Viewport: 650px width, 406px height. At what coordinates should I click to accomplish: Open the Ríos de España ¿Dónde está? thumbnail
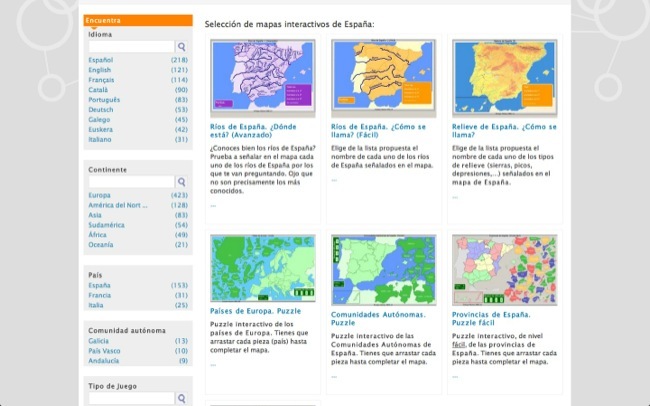(x=263, y=79)
